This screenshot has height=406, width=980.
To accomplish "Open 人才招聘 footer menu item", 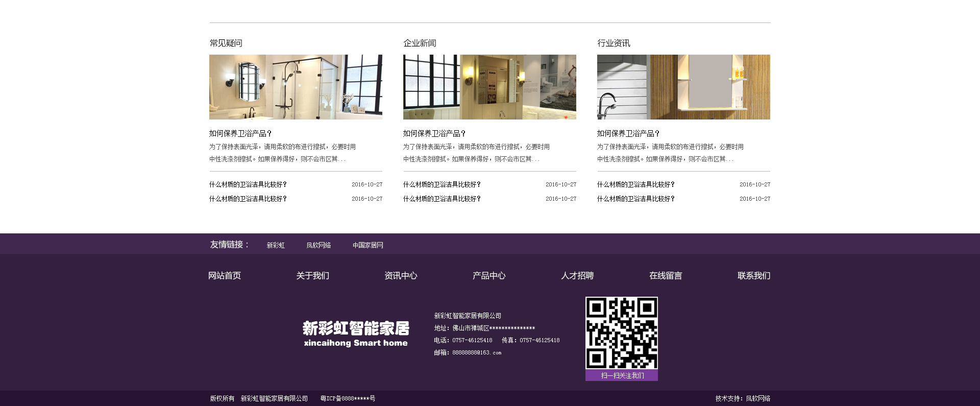I will tap(577, 276).
